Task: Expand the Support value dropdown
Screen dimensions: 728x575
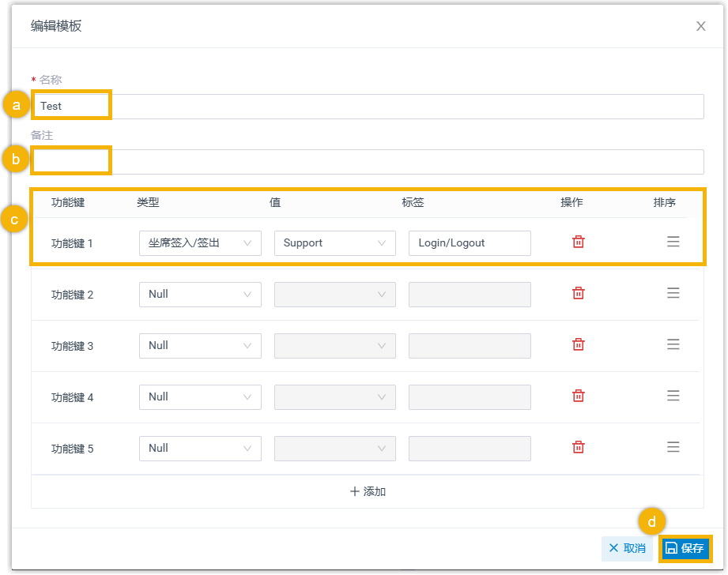Action: [334, 243]
